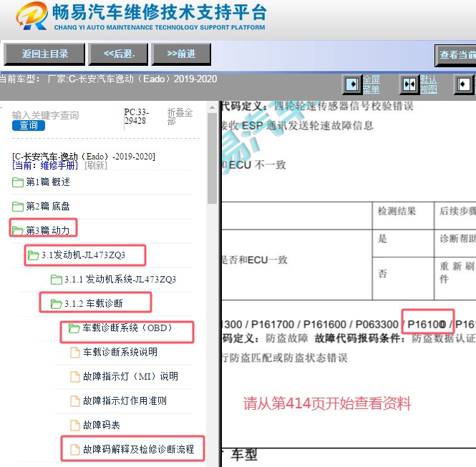
Task: Click fault code P161700 in document
Action: 273,325
